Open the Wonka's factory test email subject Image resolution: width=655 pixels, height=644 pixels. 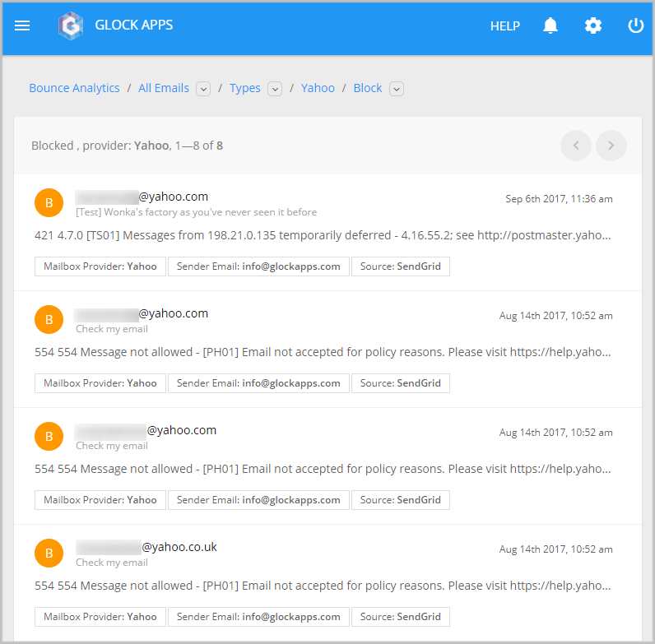click(196, 212)
